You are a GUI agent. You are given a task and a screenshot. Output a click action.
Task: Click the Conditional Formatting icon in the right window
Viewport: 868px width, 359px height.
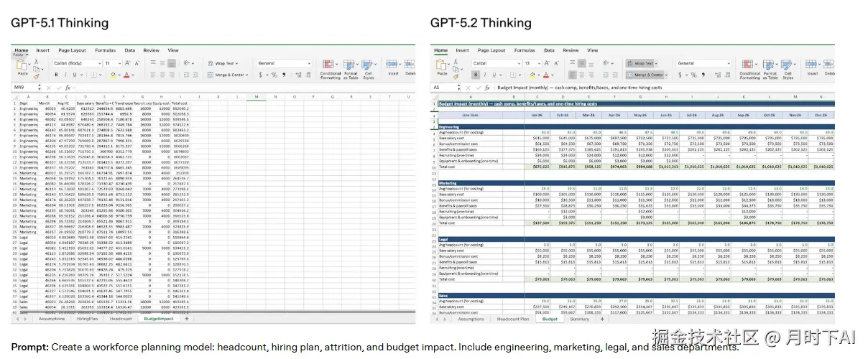pyautogui.click(x=748, y=64)
